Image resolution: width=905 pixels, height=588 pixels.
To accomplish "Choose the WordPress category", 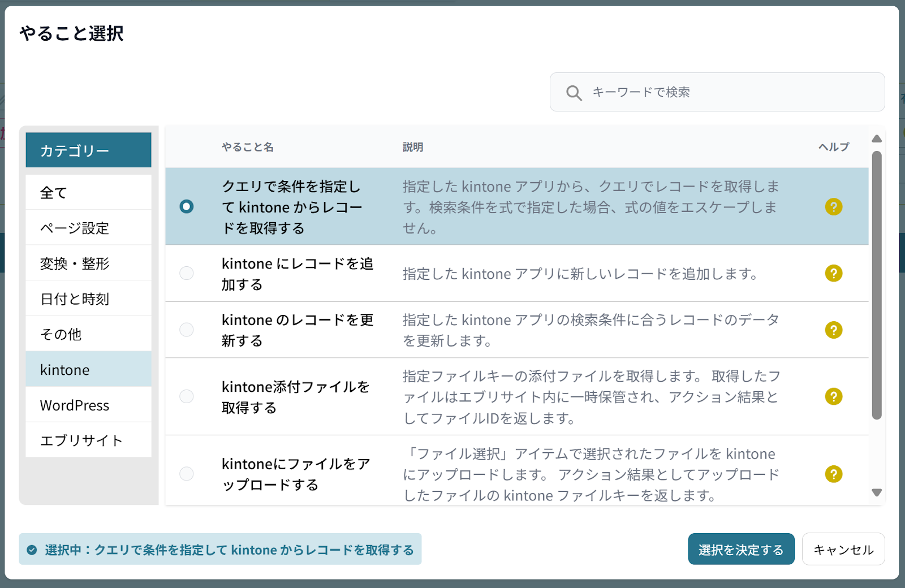I will [88, 405].
